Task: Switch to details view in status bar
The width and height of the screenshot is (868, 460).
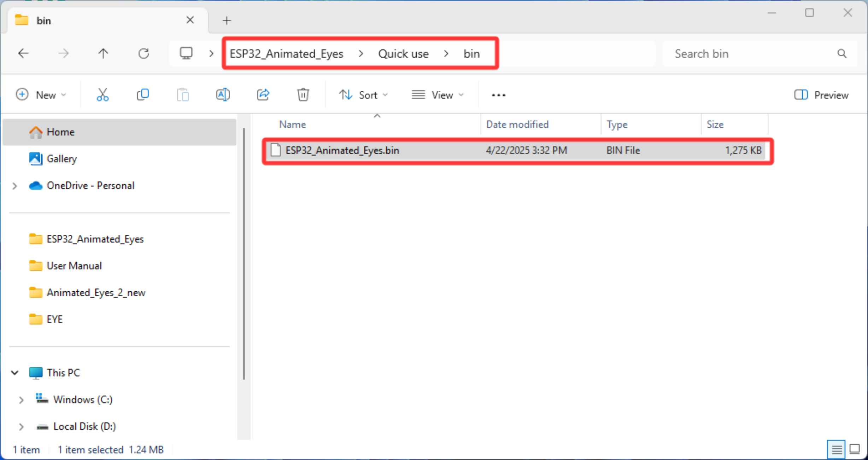Action: coord(836,449)
